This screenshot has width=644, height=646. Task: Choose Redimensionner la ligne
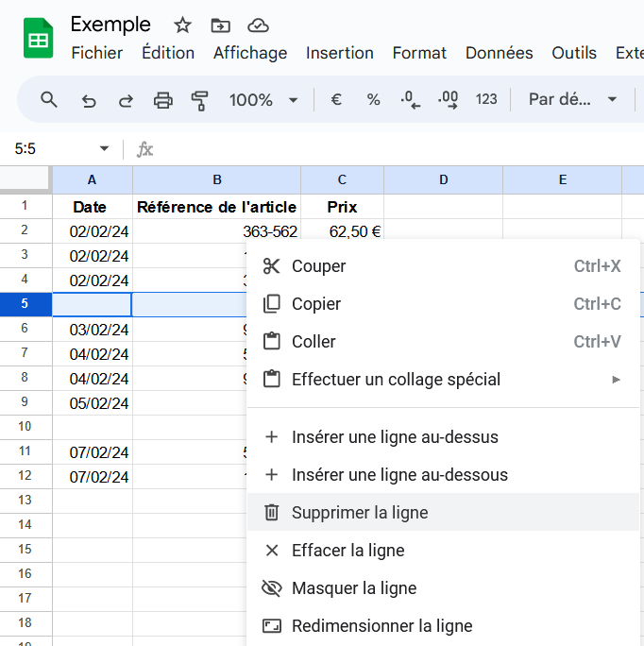[443, 626]
